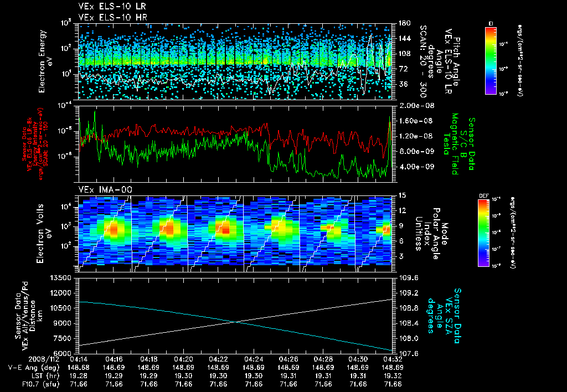Click the IMA red hotspot near 04:22
567x392 pixels.
point(226,230)
